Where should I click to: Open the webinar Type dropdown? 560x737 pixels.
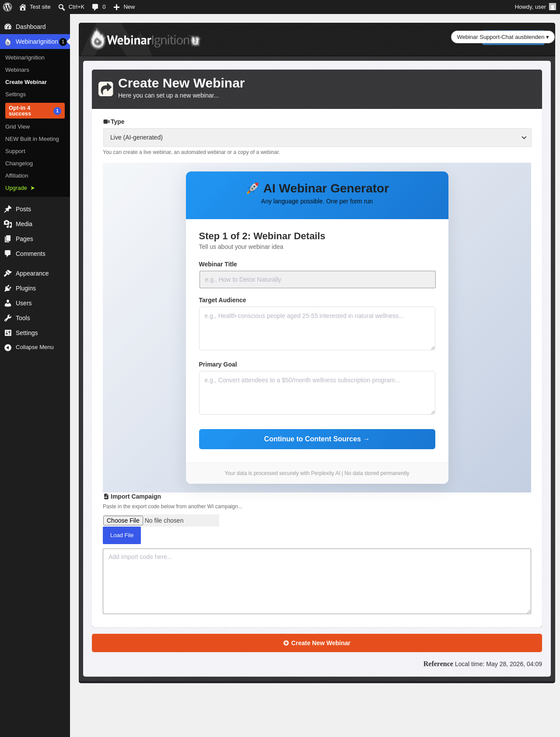[x=317, y=137]
